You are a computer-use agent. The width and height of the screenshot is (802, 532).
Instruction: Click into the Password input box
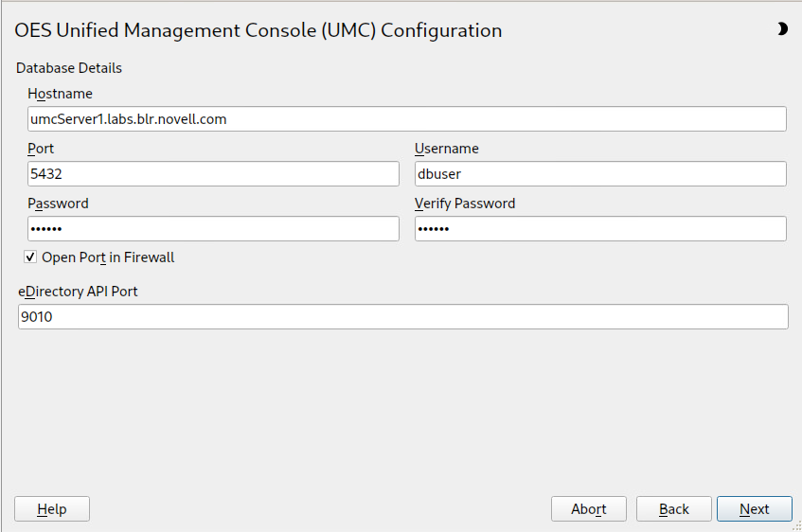tap(213, 229)
